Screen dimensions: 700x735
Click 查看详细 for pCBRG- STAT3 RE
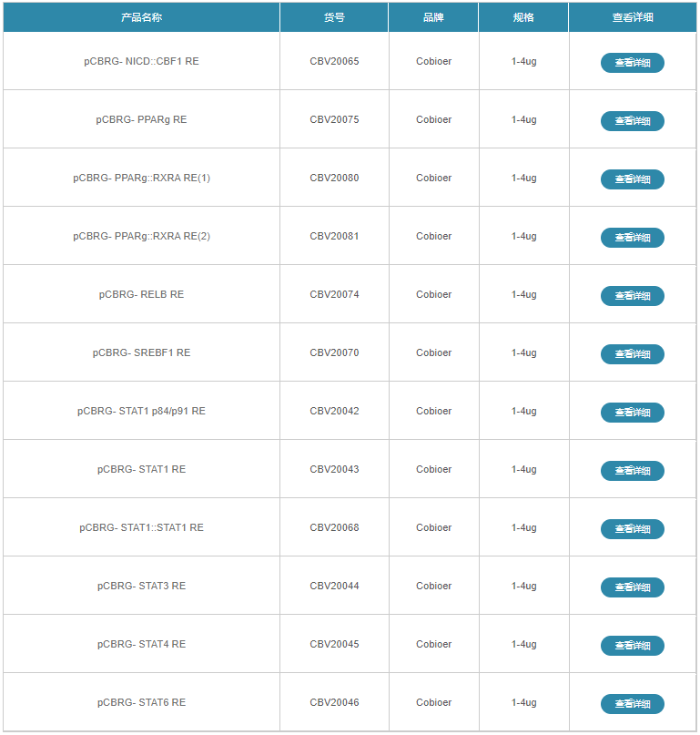click(x=632, y=587)
